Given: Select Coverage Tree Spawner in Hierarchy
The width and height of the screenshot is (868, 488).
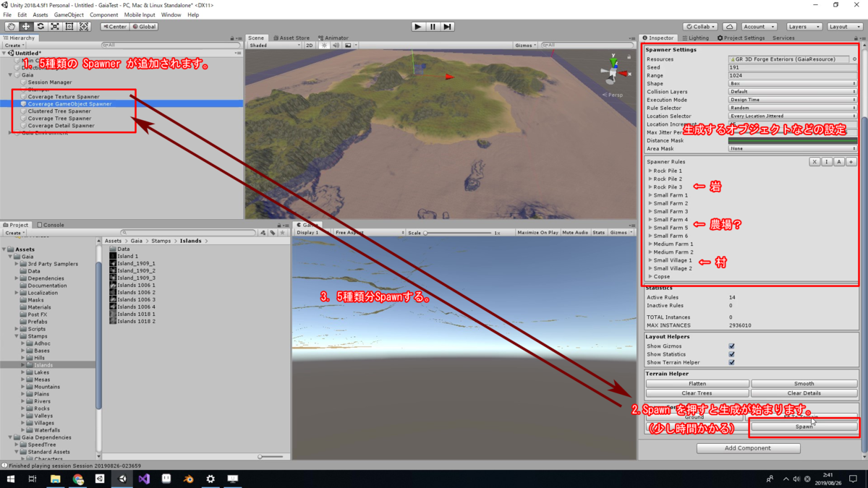Looking at the screenshot, I should tap(60, 119).
